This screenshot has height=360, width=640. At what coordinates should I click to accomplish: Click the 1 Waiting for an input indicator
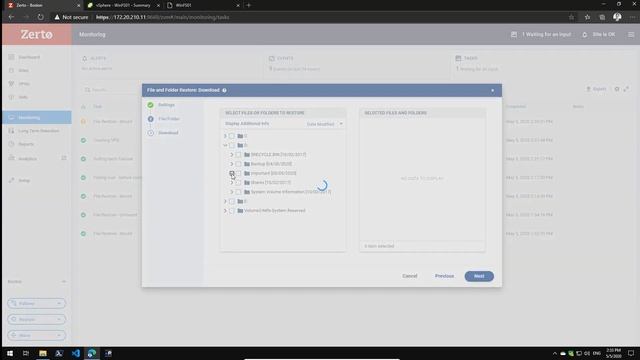(x=541, y=35)
